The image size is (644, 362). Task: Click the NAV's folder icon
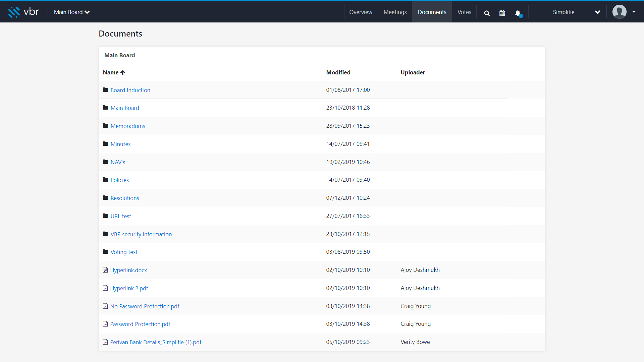(x=105, y=162)
